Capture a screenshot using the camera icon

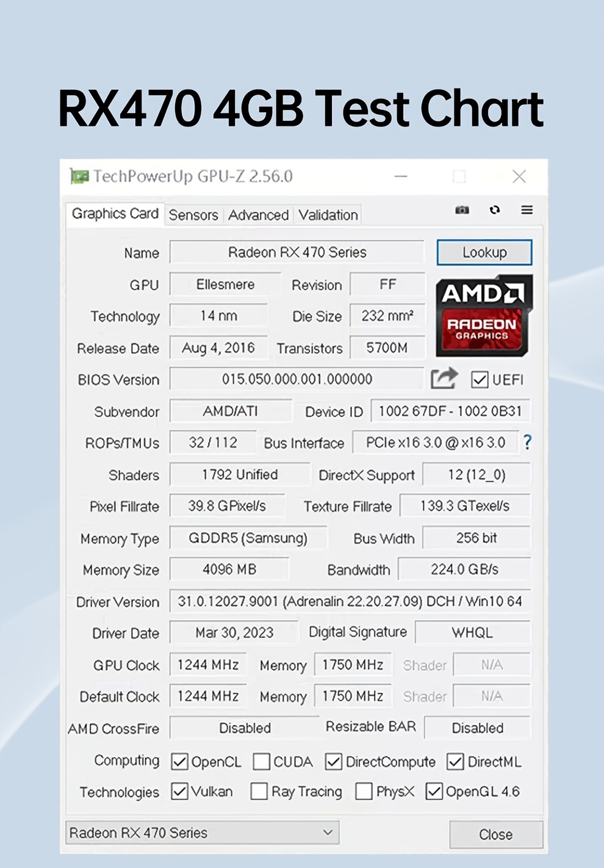pyautogui.click(x=462, y=210)
